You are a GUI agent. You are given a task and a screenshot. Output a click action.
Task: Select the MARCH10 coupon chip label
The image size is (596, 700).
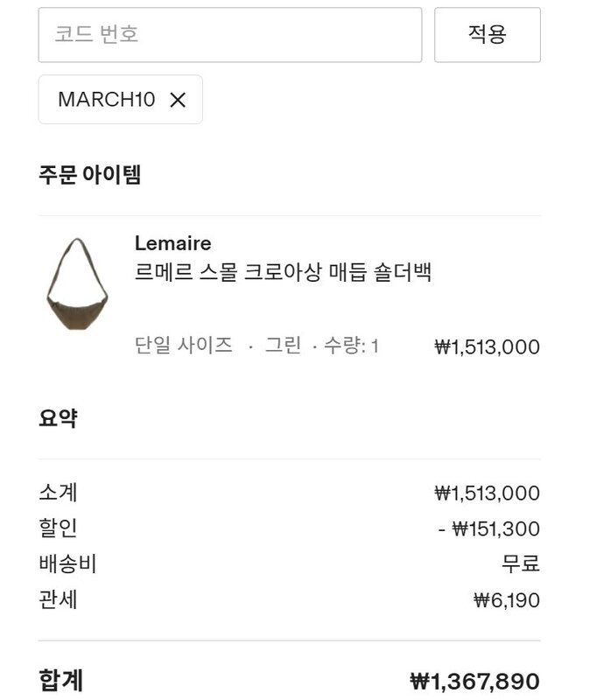(106, 100)
